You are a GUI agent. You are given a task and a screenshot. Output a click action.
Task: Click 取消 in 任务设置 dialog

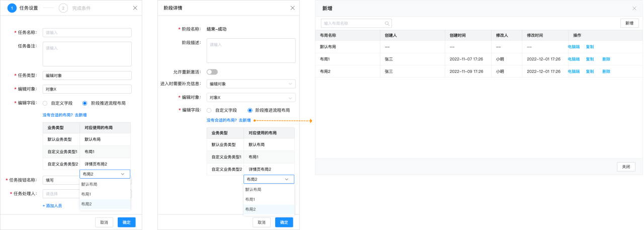click(x=104, y=222)
